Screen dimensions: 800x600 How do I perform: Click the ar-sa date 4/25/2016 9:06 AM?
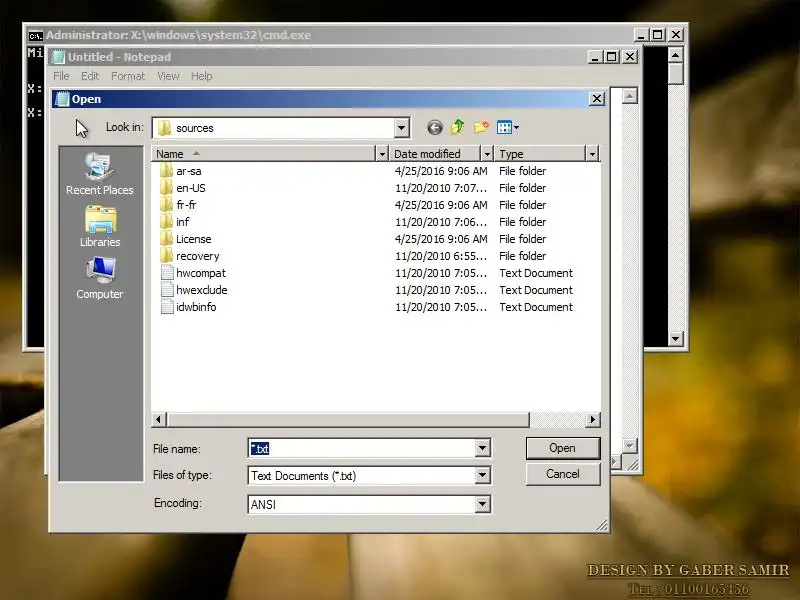pyautogui.click(x=441, y=171)
